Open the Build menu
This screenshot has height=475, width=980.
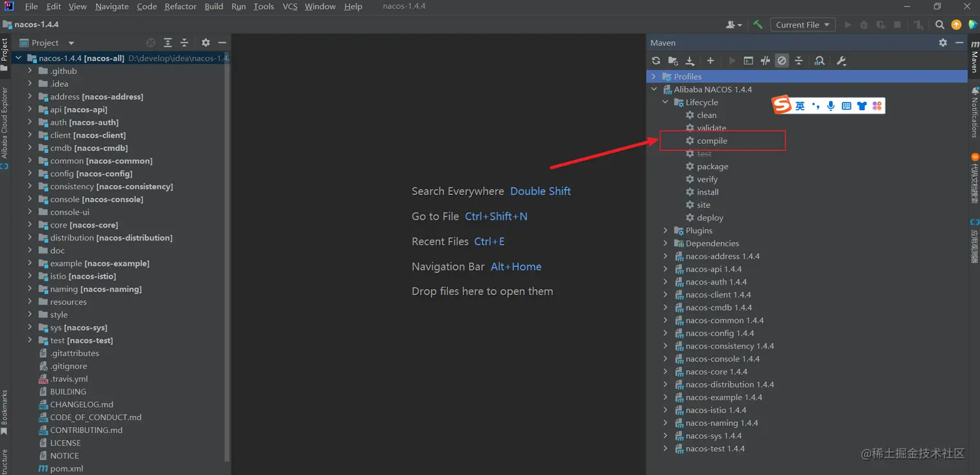214,6
